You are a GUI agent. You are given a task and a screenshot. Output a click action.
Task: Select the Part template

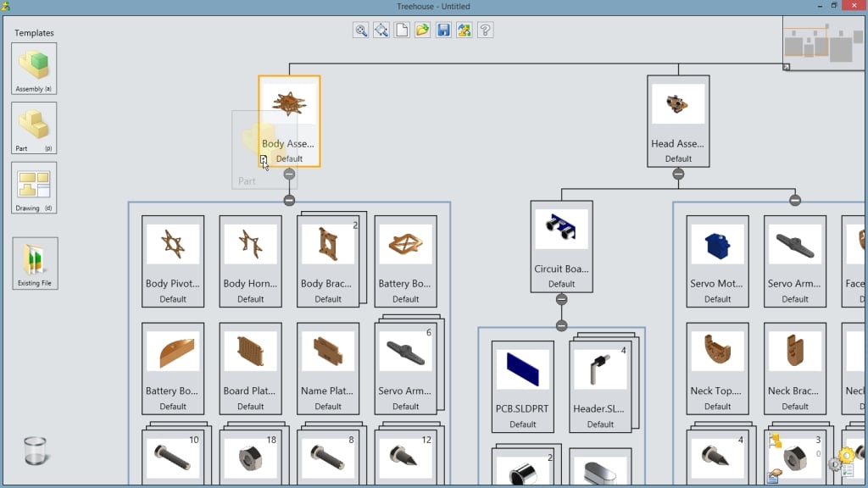coord(34,128)
